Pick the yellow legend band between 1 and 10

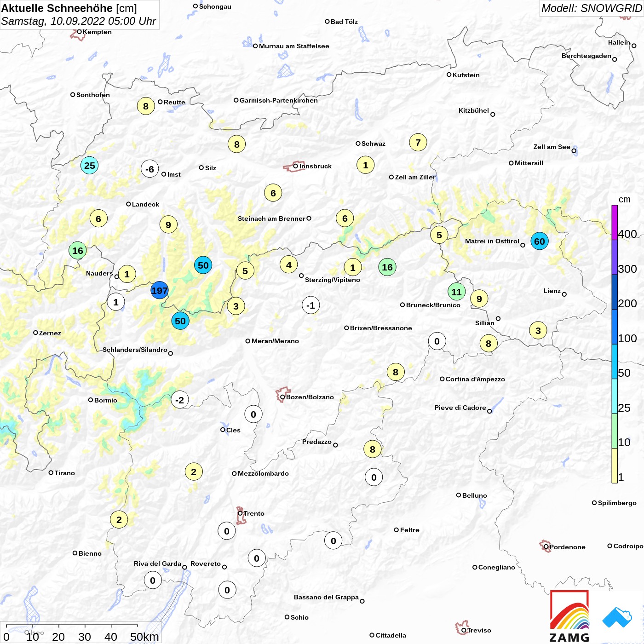pos(615,466)
